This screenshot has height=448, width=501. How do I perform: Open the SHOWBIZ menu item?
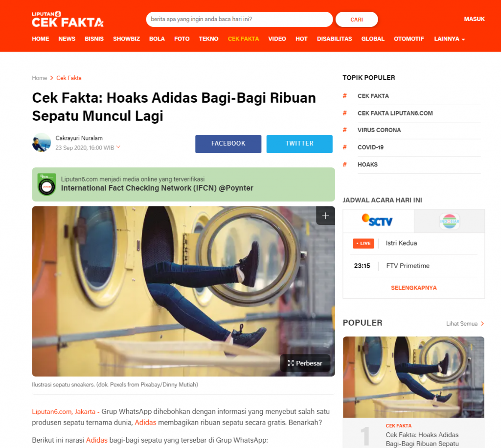tap(126, 39)
